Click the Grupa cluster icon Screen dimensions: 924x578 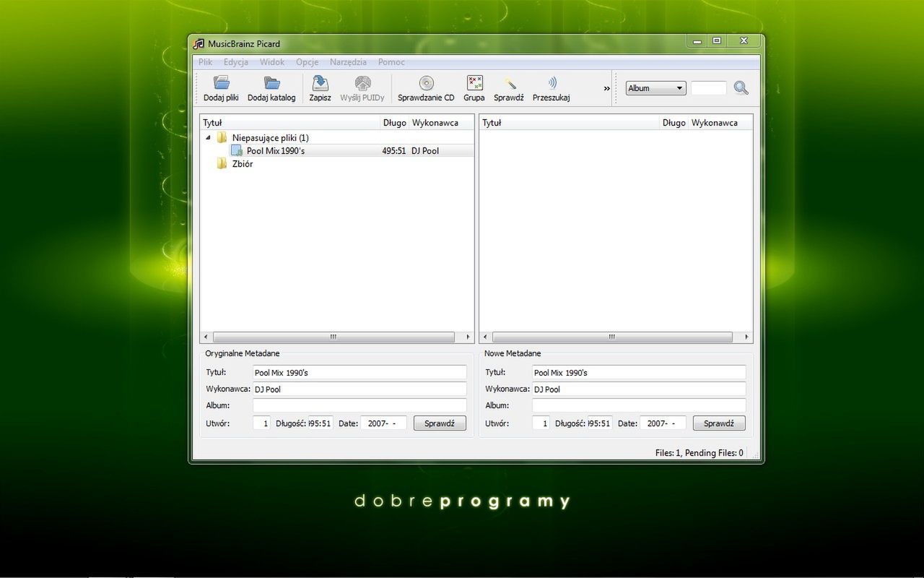(x=474, y=83)
